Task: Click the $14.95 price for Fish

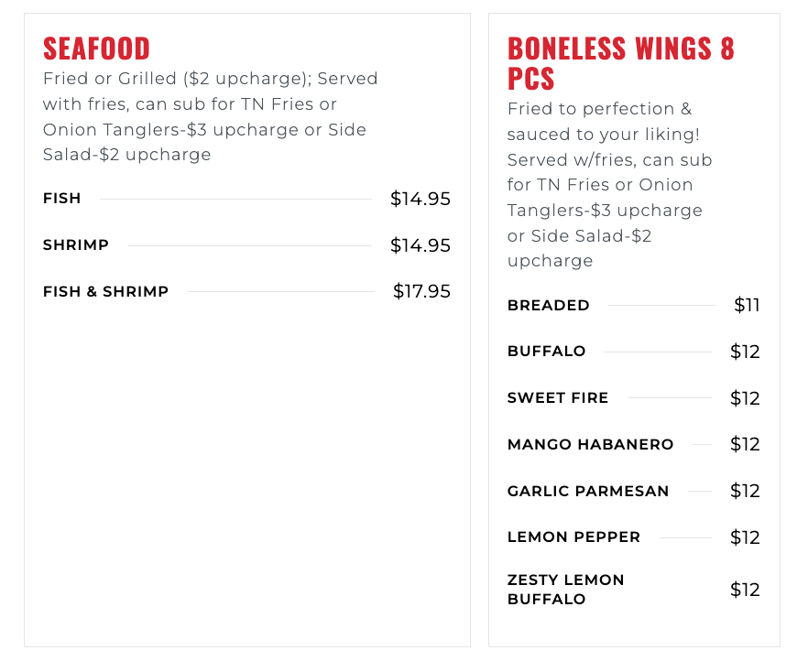Action: coord(420,199)
